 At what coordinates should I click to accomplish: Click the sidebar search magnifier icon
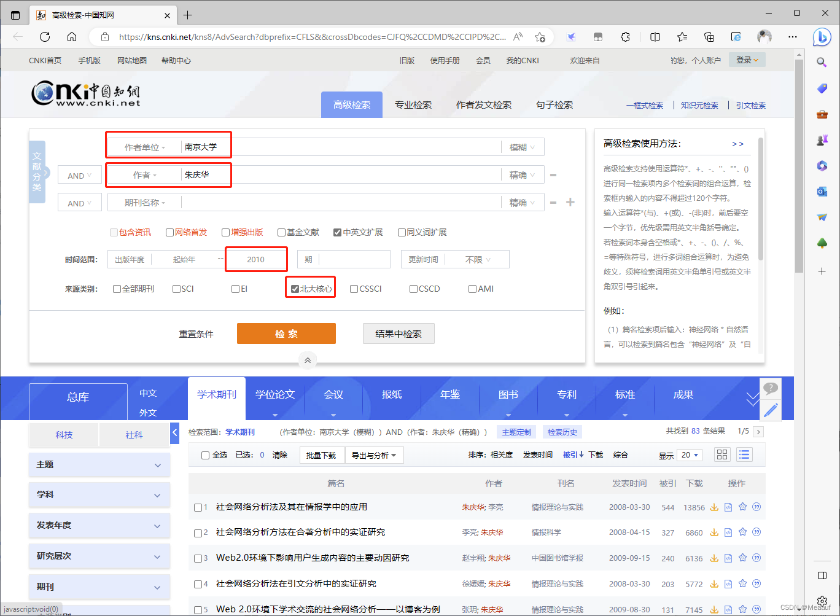(822, 62)
